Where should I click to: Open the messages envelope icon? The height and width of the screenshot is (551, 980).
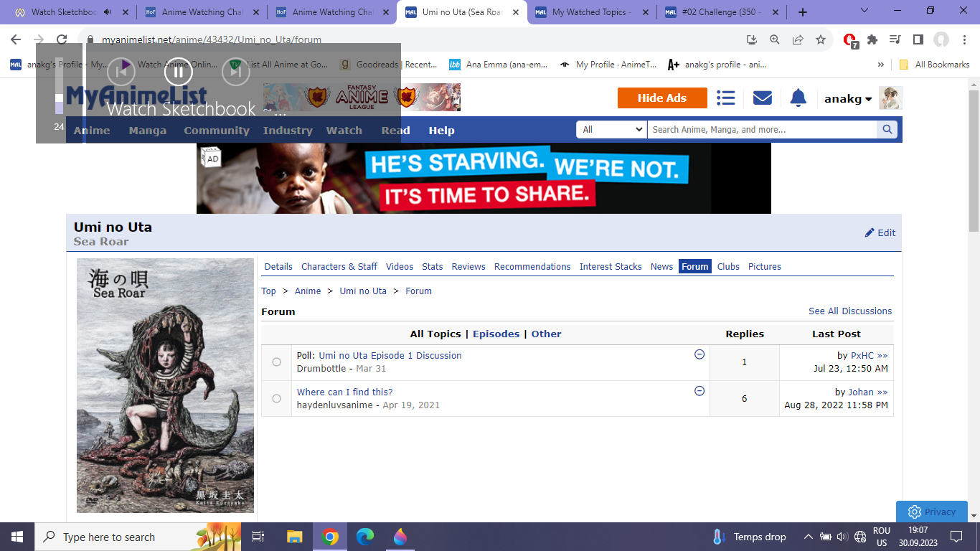[763, 98]
